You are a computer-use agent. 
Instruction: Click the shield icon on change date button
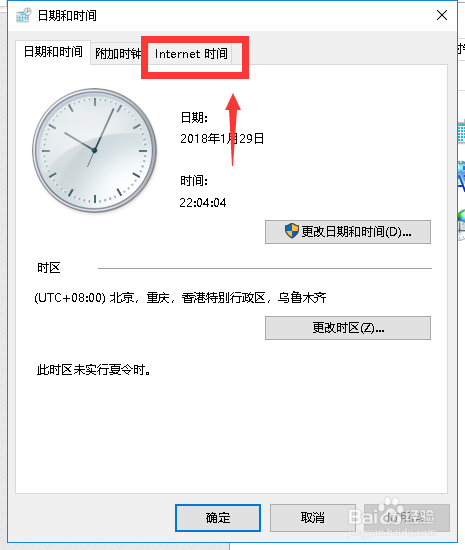291,231
